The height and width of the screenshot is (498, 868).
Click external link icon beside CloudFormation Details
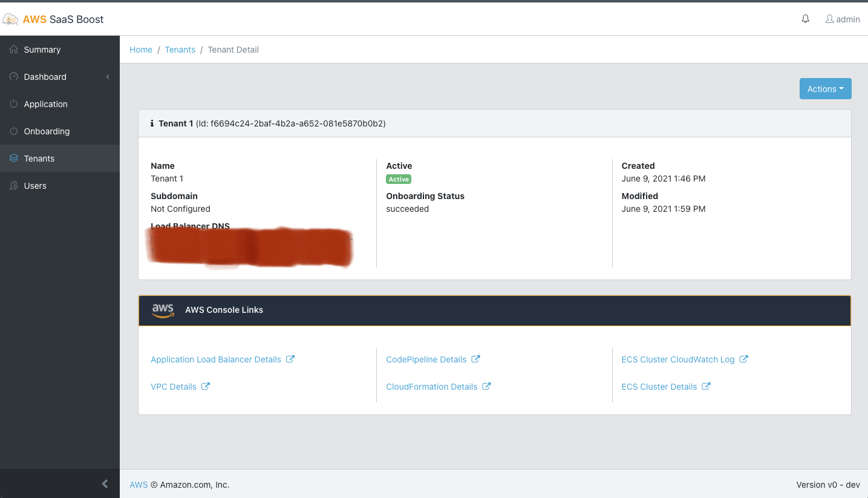coord(487,386)
